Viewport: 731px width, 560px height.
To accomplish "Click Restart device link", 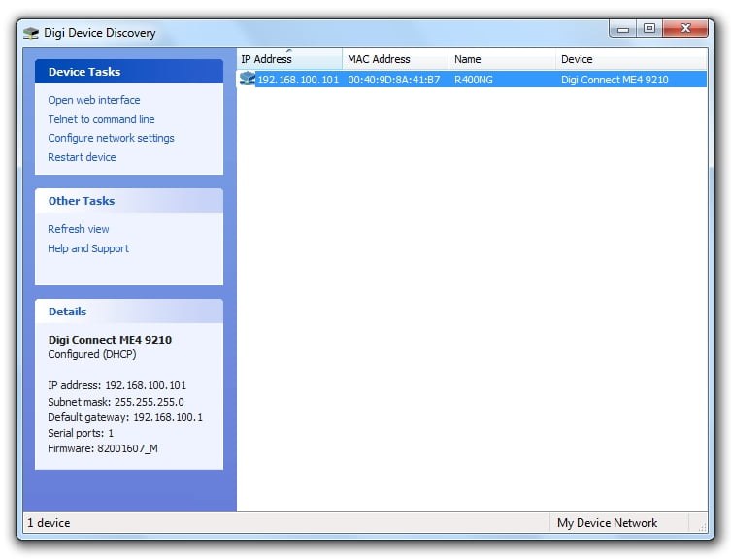I will [x=82, y=157].
